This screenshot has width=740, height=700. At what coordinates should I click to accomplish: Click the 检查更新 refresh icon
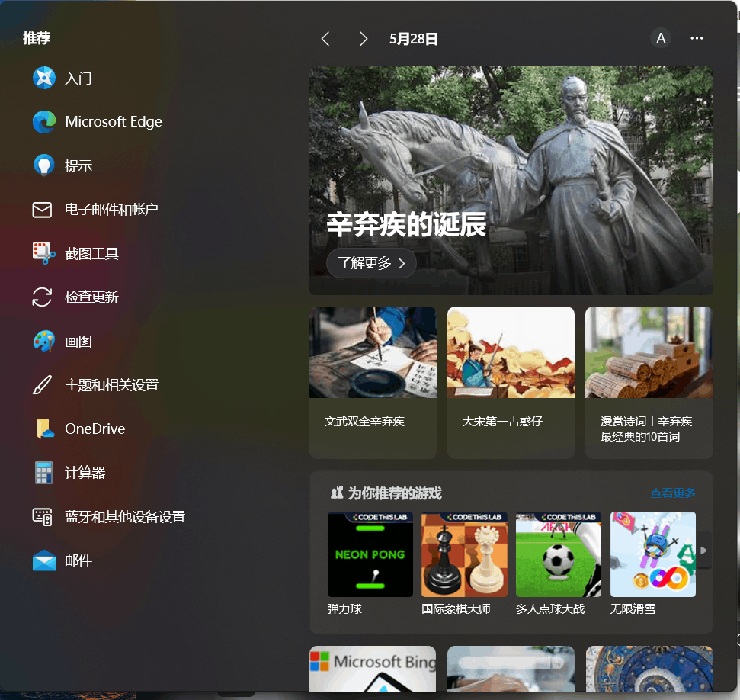pos(42,297)
